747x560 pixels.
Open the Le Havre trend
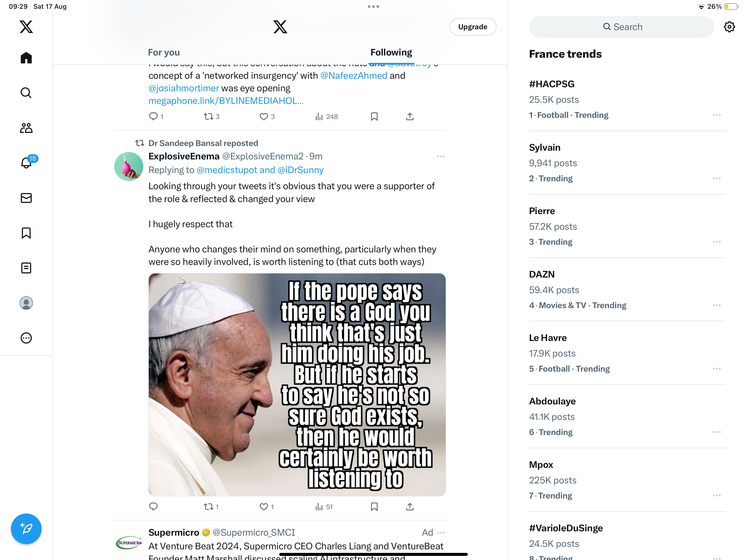tap(627, 353)
